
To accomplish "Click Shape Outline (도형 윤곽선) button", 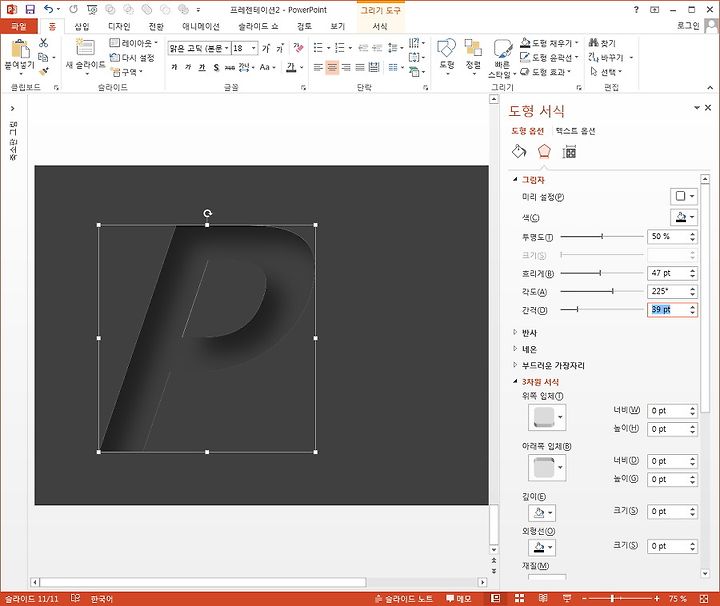I will click(x=549, y=57).
